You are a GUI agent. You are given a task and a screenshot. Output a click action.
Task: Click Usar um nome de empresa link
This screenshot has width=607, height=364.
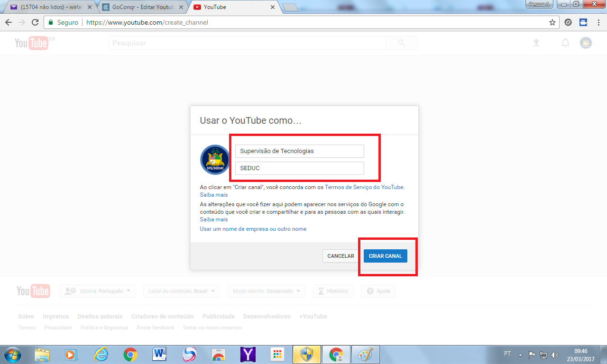pos(253,229)
